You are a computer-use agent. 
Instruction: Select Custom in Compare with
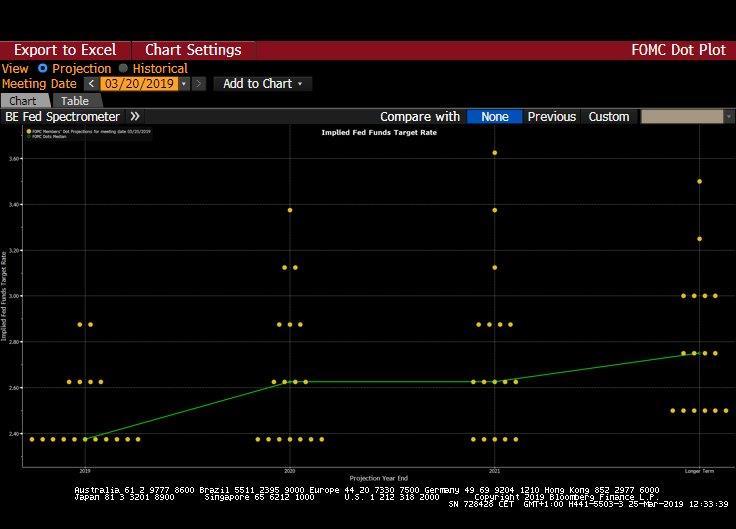[609, 116]
